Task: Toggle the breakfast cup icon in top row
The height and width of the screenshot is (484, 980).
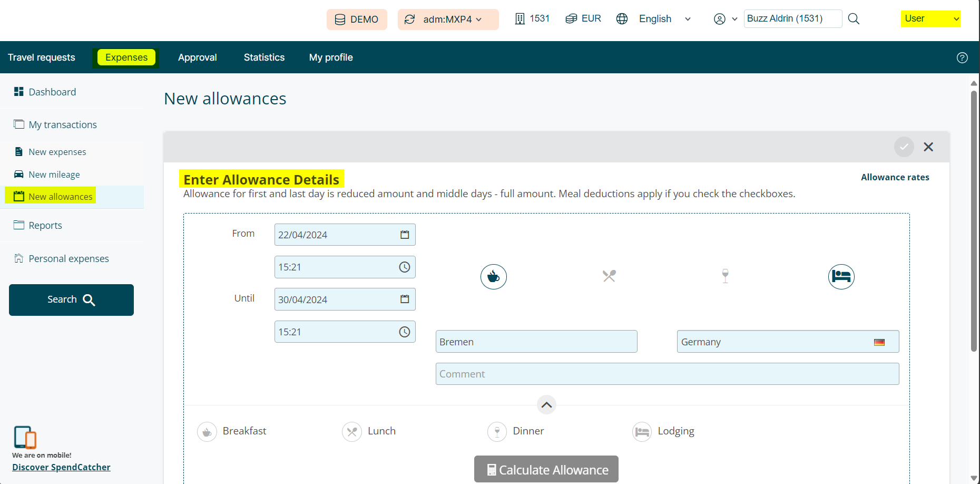Action: click(x=493, y=277)
